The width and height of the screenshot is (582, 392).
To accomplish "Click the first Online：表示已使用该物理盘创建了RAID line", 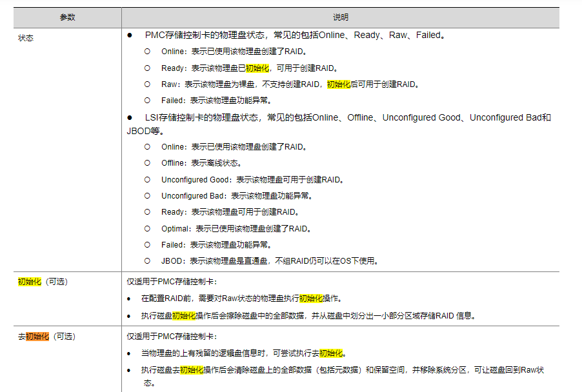I will (x=234, y=52).
